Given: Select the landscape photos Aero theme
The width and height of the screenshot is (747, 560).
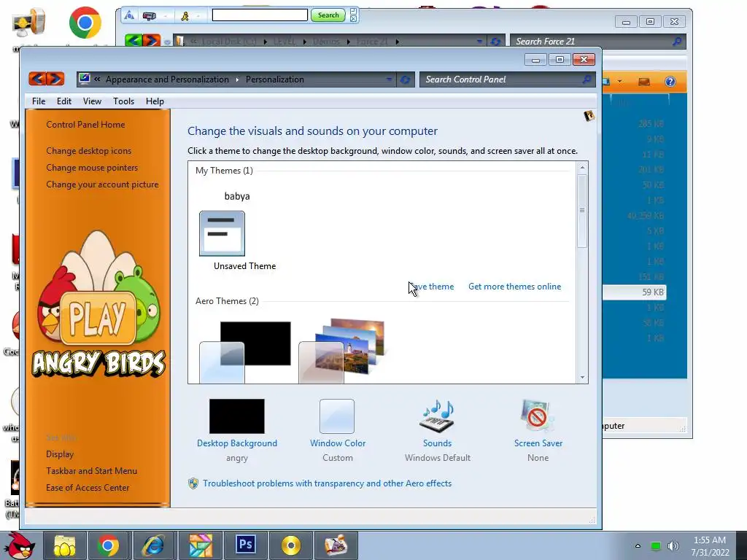Looking at the screenshot, I should pyautogui.click(x=341, y=351).
